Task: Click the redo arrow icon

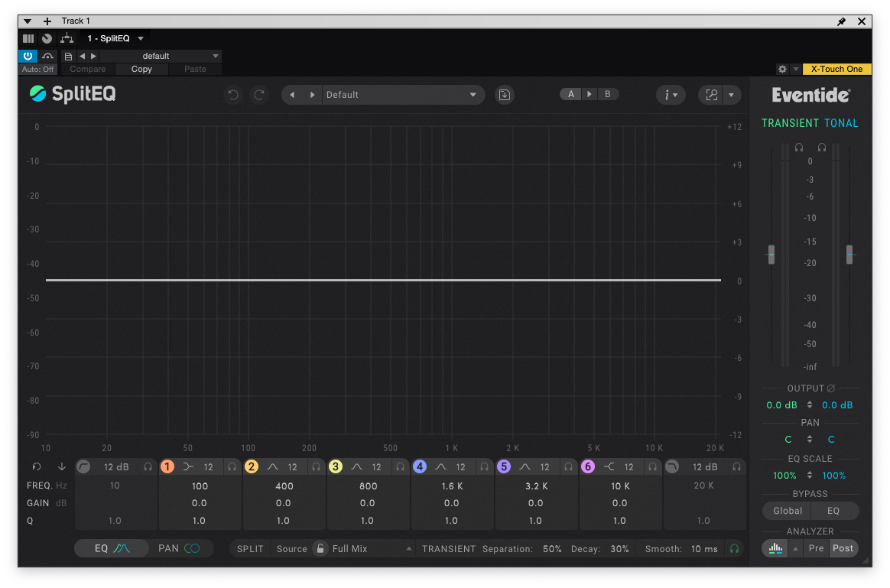Action: pyautogui.click(x=259, y=94)
